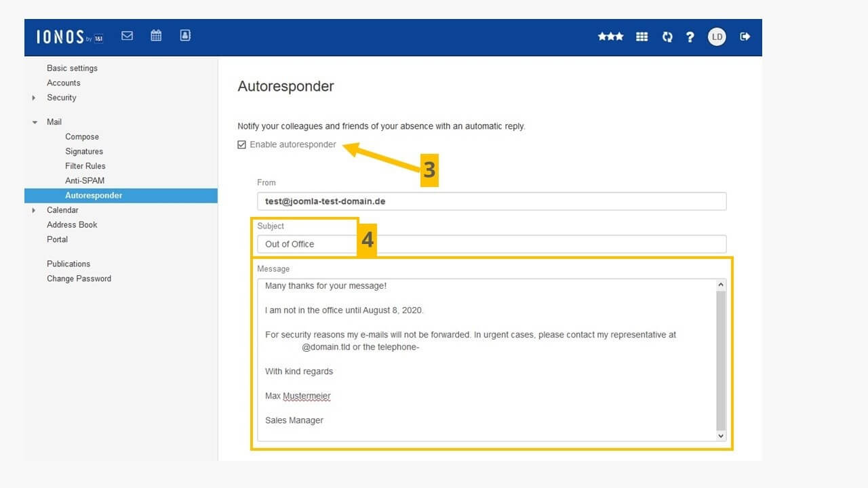The image size is (868, 488).
Task: Click the sign out icon
Action: 745,37
